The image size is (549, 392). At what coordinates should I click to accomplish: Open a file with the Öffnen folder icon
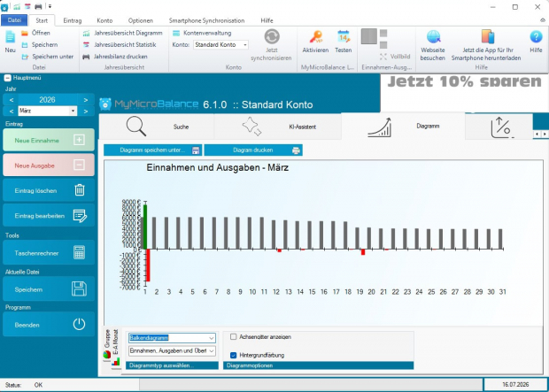click(x=25, y=34)
